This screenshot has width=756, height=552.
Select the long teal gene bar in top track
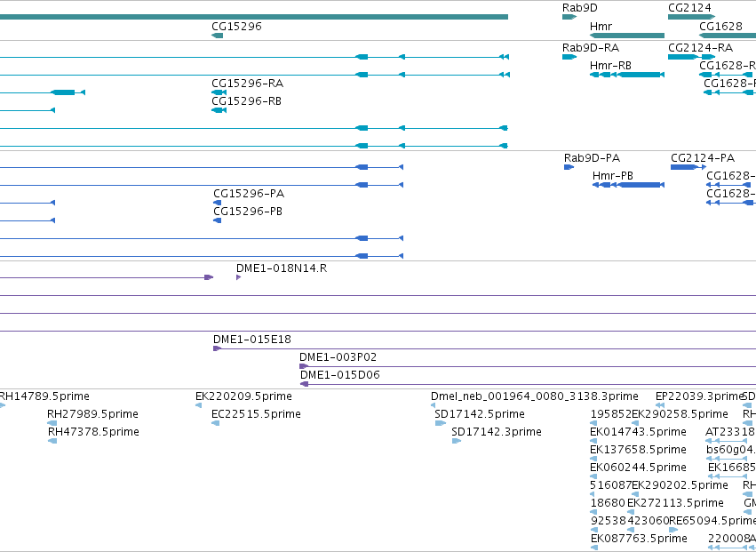[253, 17]
